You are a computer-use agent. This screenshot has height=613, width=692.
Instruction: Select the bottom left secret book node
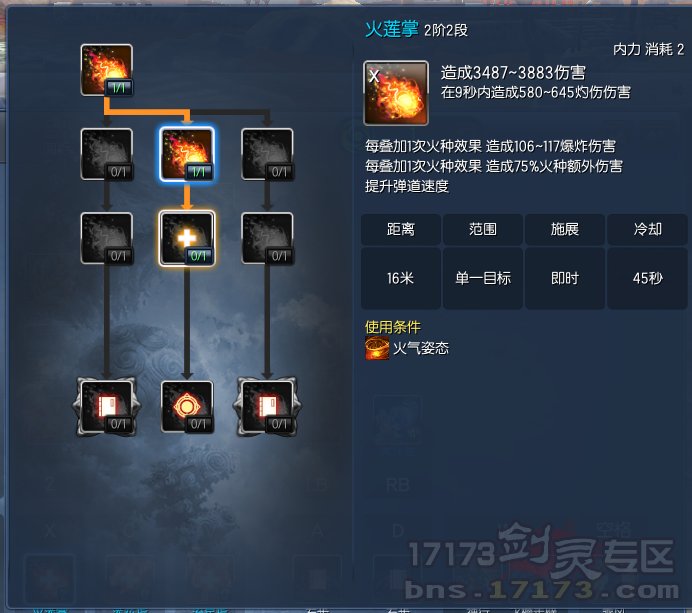(106, 406)
